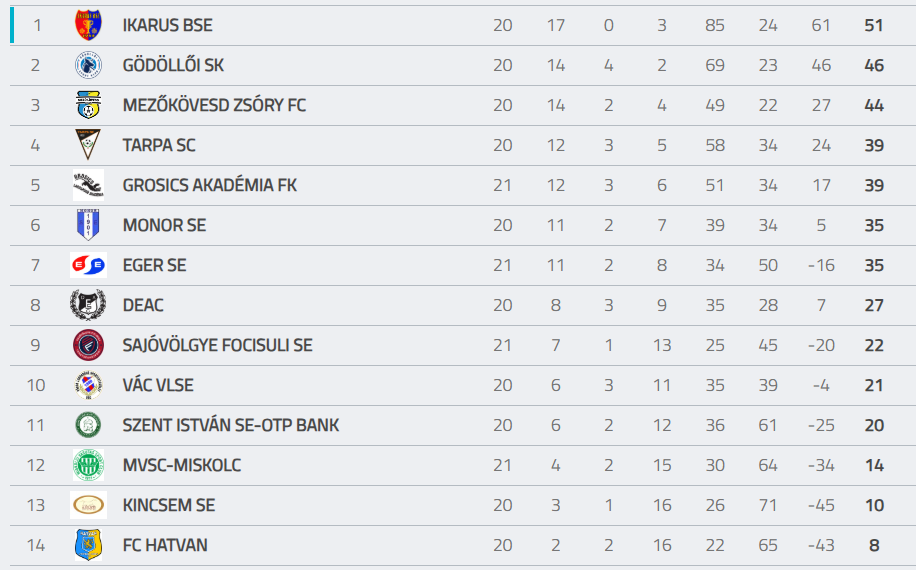Click the SAJÓVÖLGYE FOCISULI SE name

(x=217, y=345)
